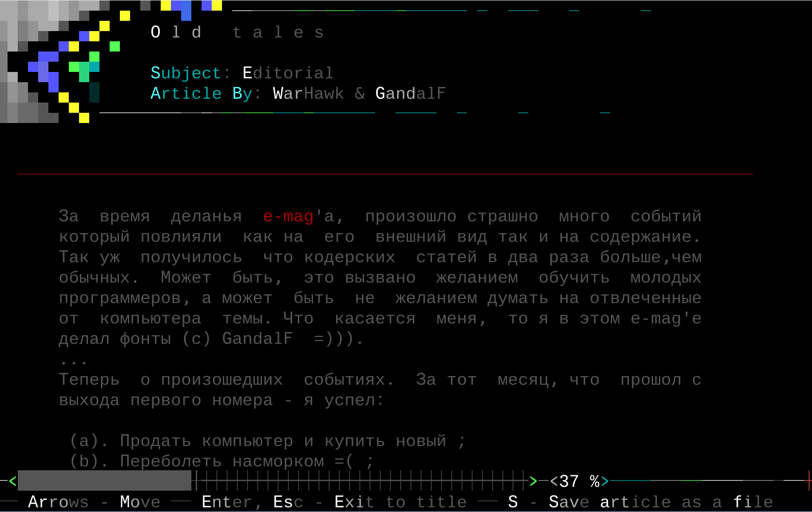Click the author name WarHawk
This screenshot has width=812, height=512.
click(x=308, y=93)
